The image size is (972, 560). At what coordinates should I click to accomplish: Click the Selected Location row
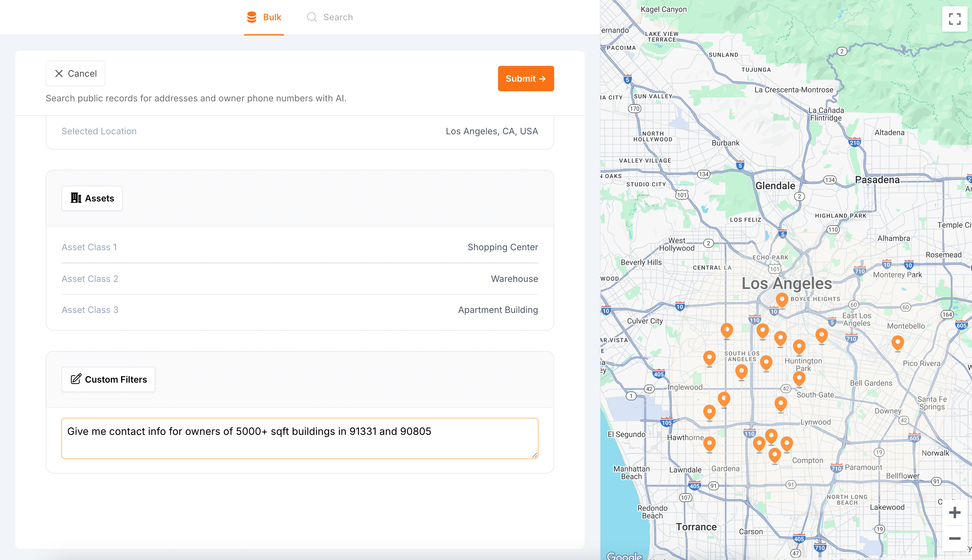300,131
